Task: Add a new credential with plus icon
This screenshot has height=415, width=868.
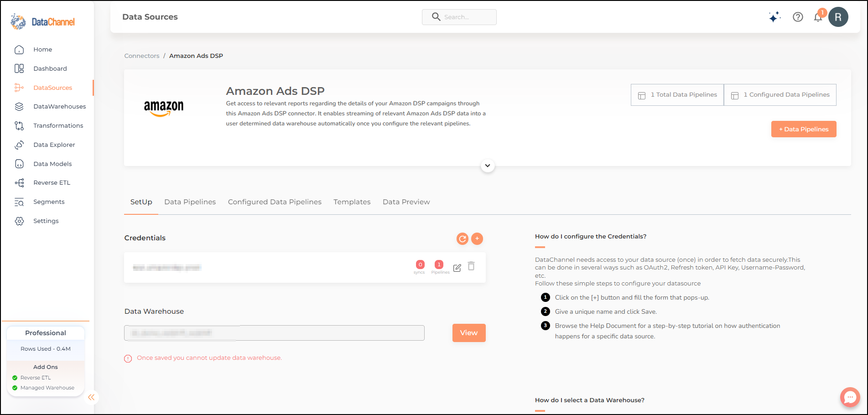Action: coord(477,239)
